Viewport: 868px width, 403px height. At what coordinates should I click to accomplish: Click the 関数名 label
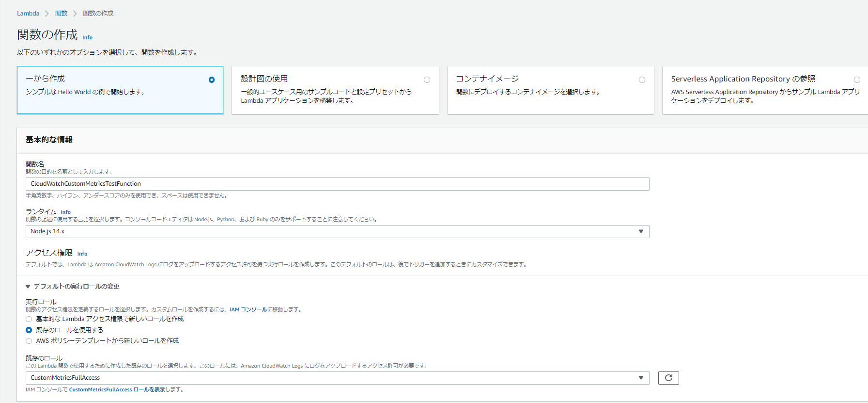(35, 164)
